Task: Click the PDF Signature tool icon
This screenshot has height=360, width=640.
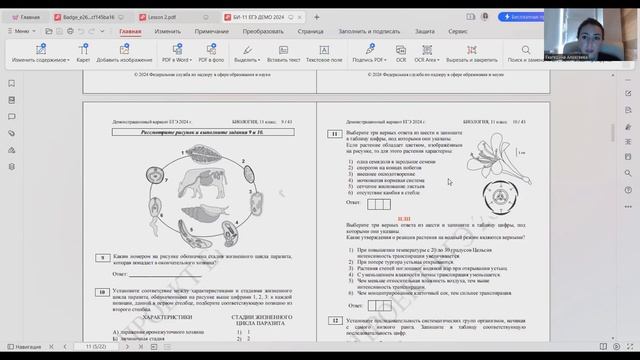Action: (x=370, y=49)
